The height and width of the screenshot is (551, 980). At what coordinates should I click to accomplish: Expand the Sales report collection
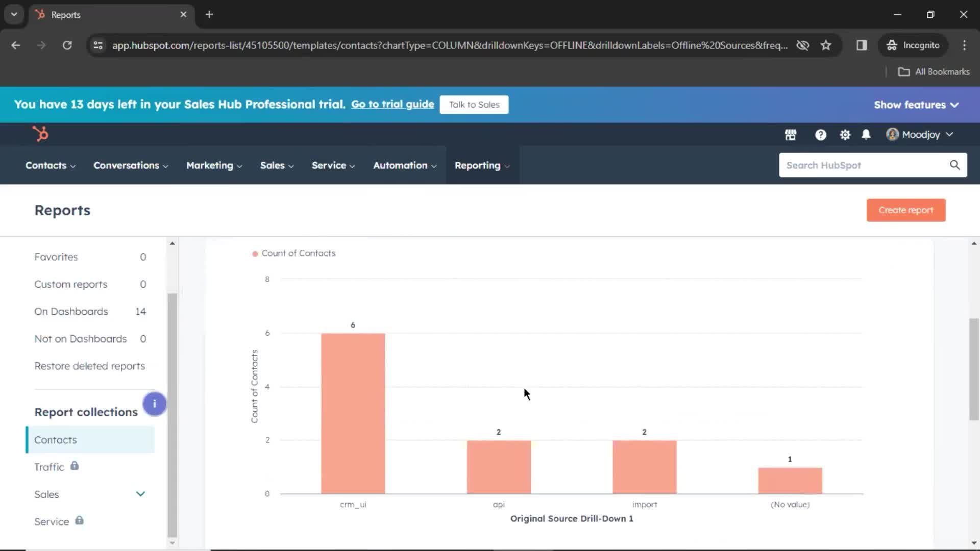click(x=141, y=494)
